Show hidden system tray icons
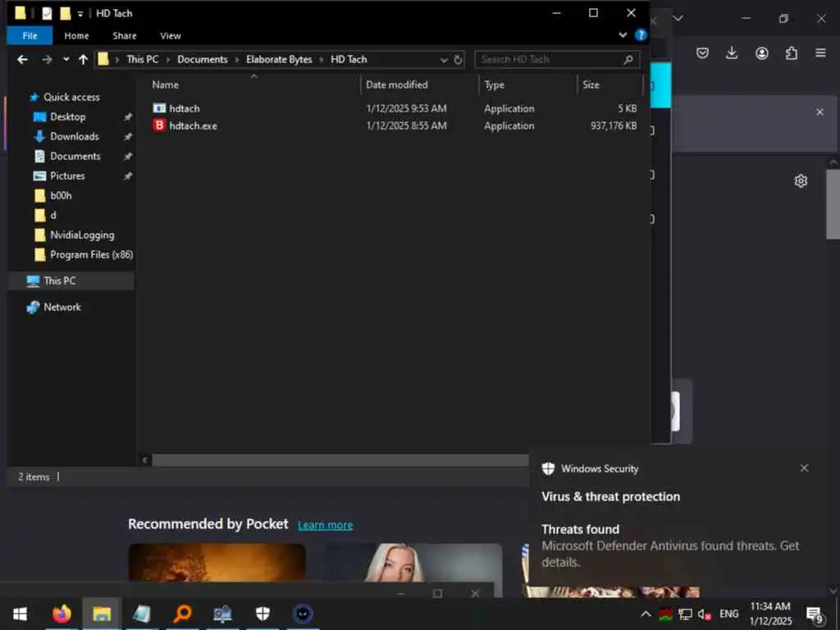840x630 pixels. 646,614
